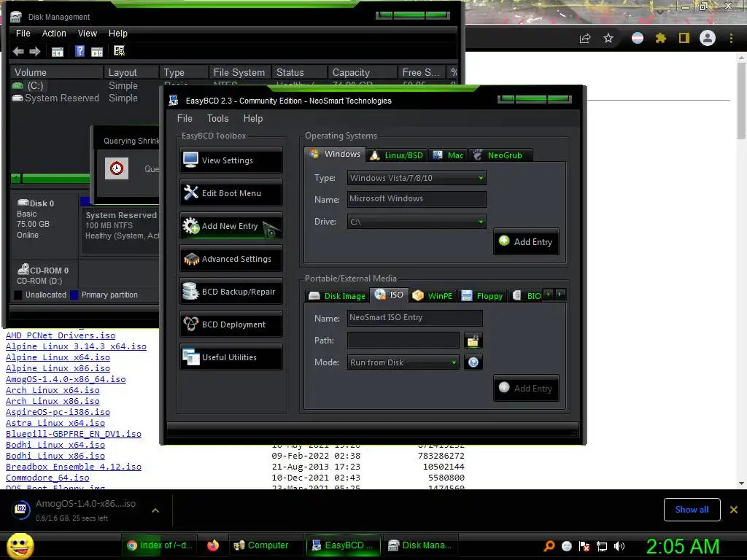Open the Drive dropdown showing C:\

[x=417, y=222]
